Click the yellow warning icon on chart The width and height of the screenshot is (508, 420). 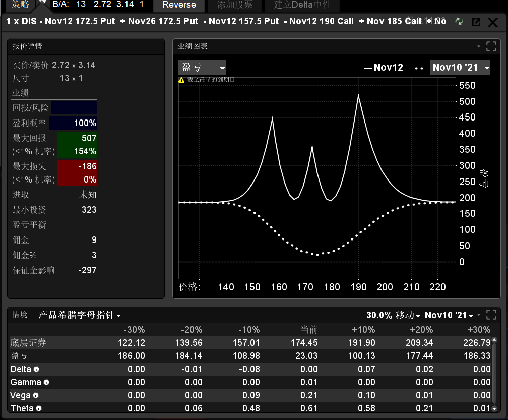181,80
